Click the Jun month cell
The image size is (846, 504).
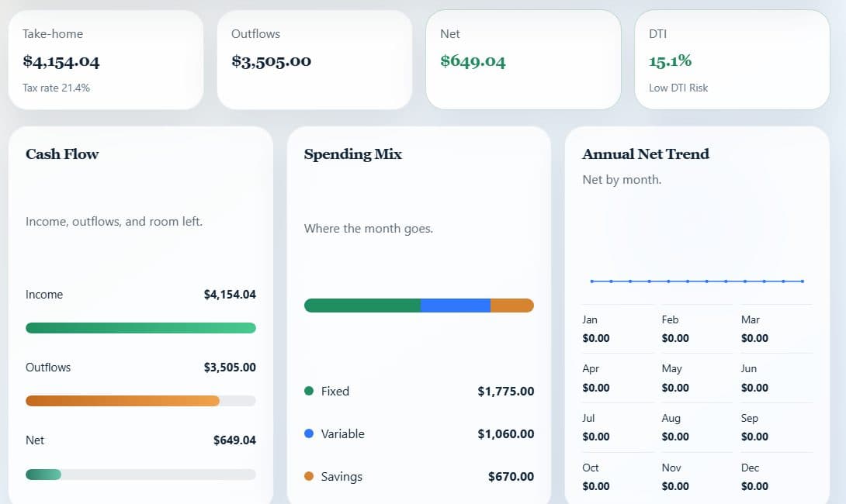[776, 378]
